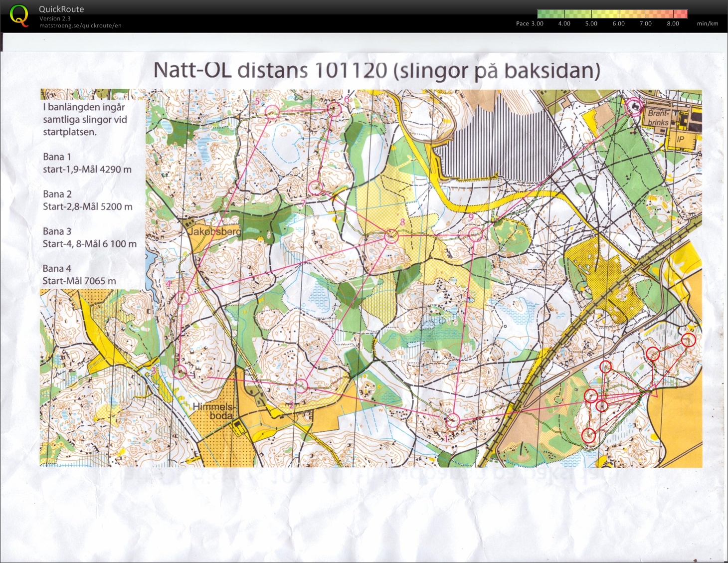Click the Pace 3.00 legend label

530,23
